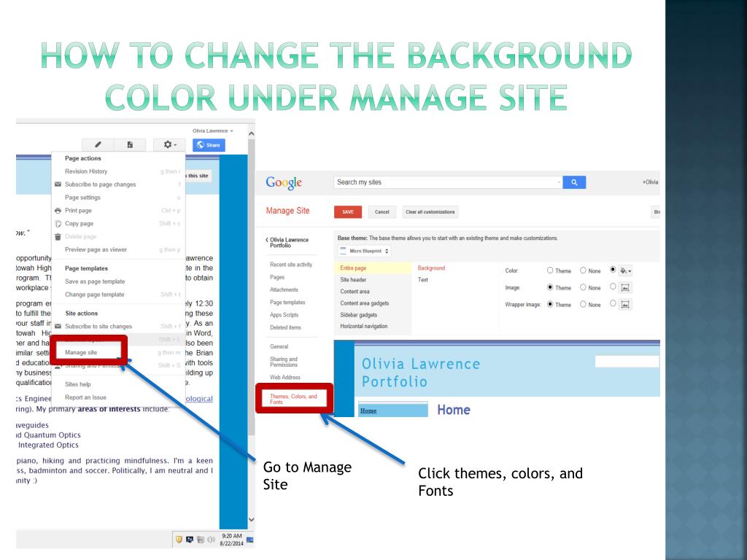This screenshot has width=747, height=560.
Task: Select None radio for Wrapper image
Action: click(x=583, y=304)
